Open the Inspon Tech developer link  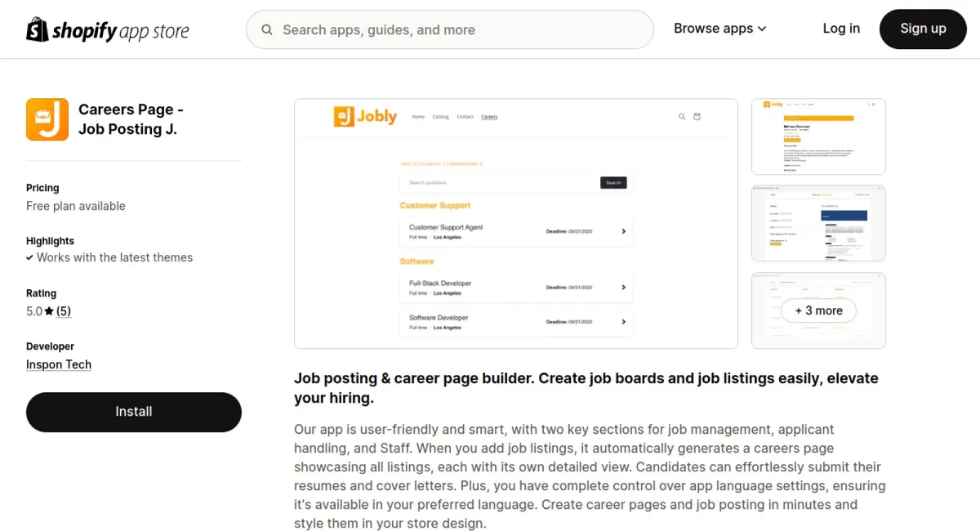click(x=59, y=364)
